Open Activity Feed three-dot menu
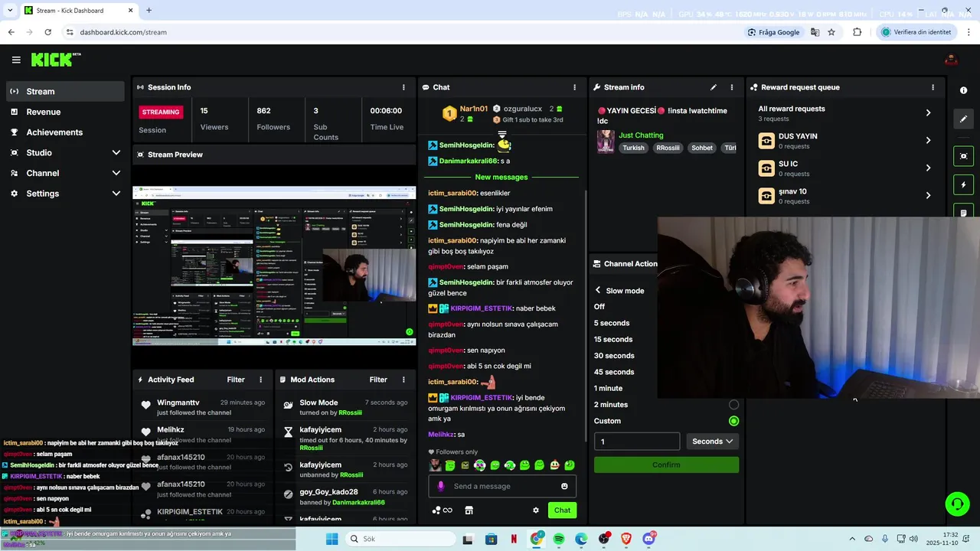 click(260, 380)
